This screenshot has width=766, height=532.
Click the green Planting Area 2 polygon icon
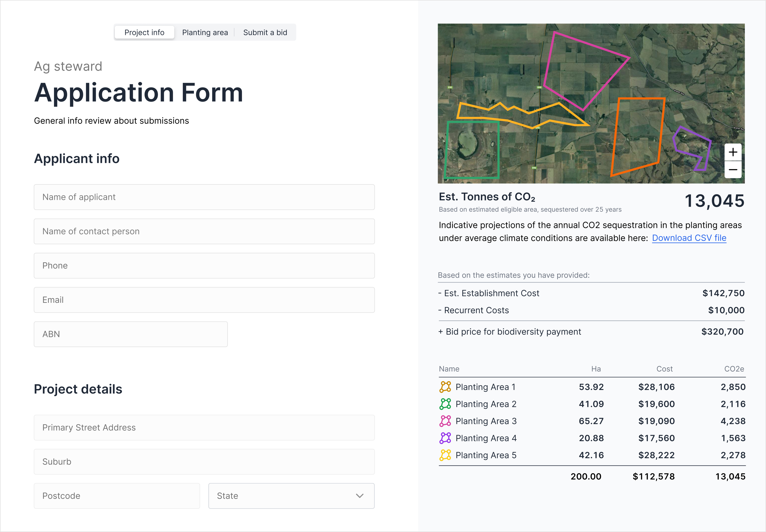pyautogui.click(x=445, y=404)
